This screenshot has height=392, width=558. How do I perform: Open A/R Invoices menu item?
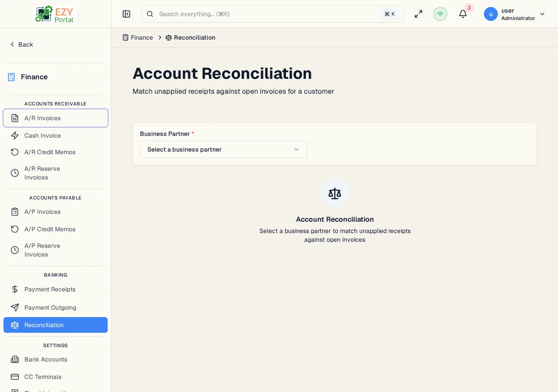click(55, 118)
